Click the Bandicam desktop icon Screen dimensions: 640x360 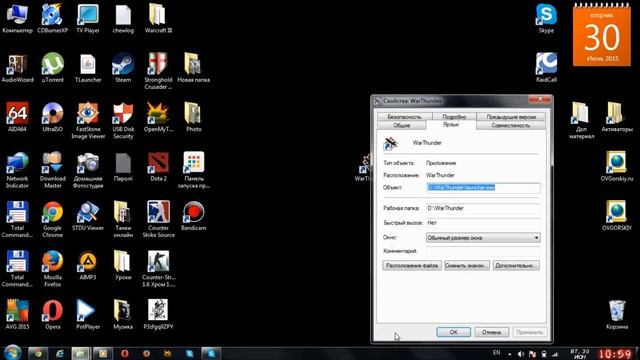click(193, 216)
